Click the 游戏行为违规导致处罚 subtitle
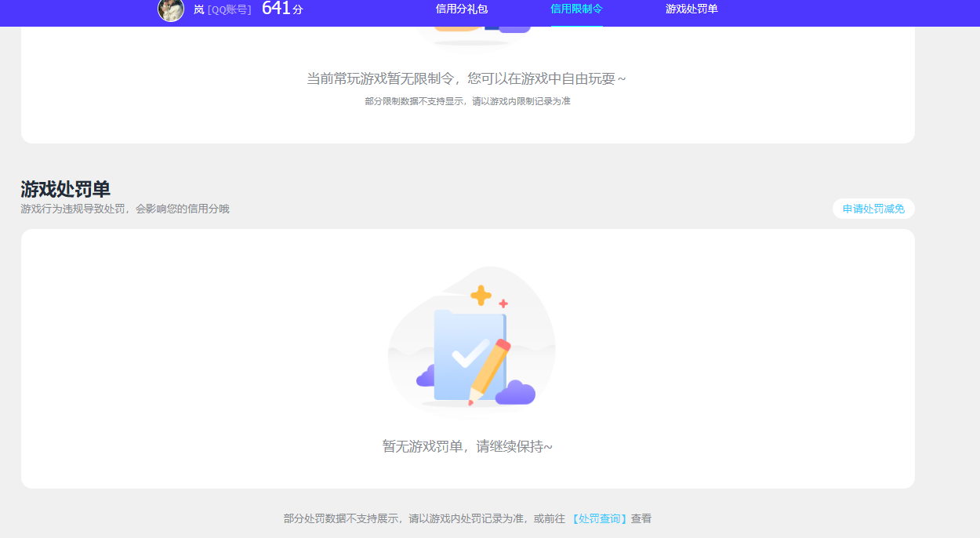Viewport: 980px width, 538px height. [x=125, y=209]
